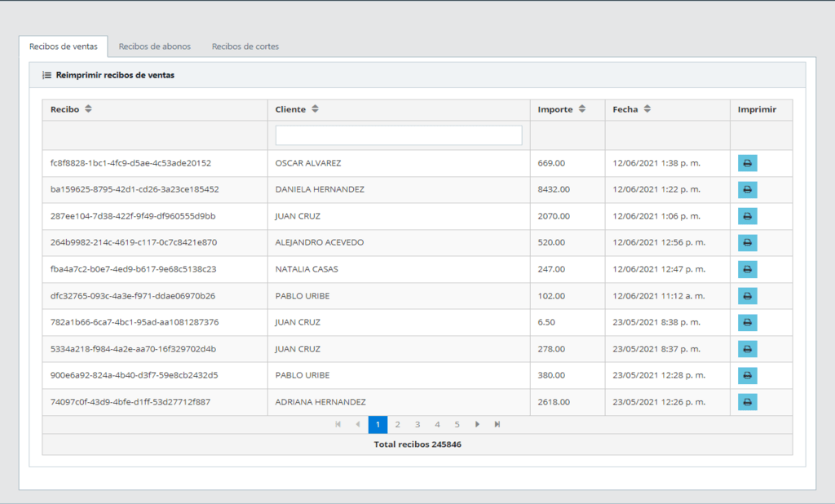
Task: Print receipt for NATALIA CASAS
Action: pos(748,269)
